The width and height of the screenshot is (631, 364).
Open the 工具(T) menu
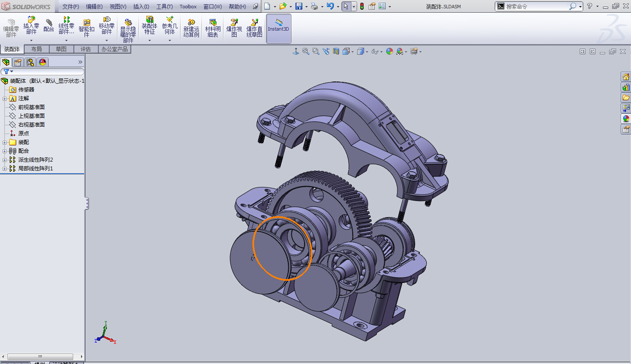point(164,7)
